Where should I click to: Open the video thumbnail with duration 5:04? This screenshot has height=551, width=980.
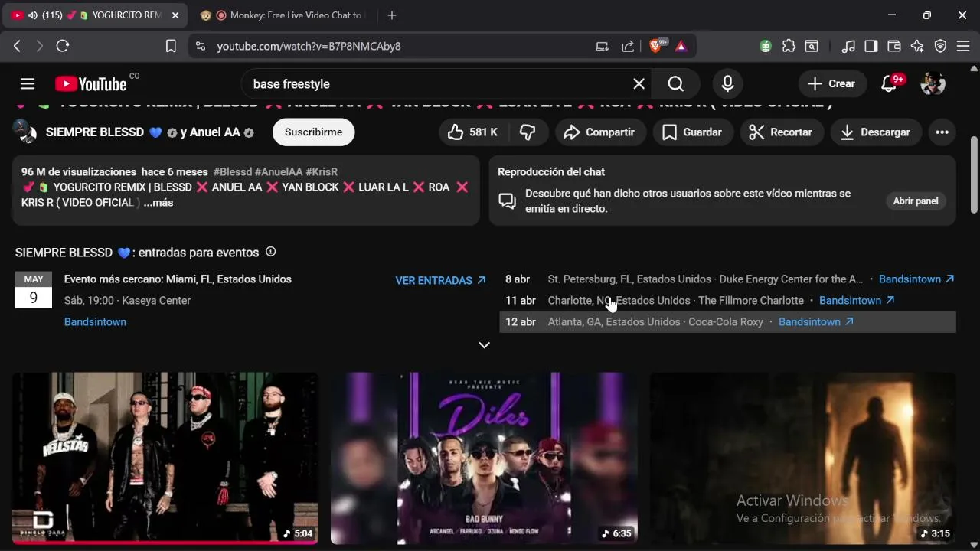[x=165, y=458]
